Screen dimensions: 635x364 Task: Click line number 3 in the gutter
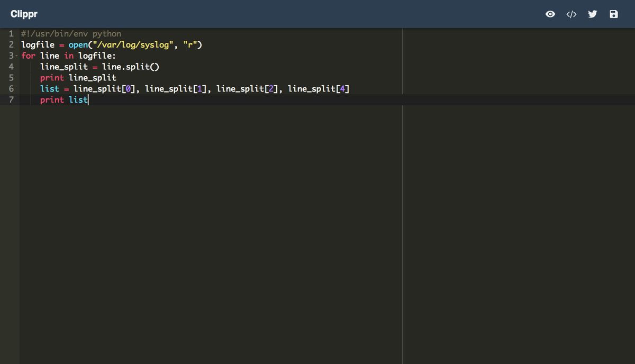tap(11, 55)
